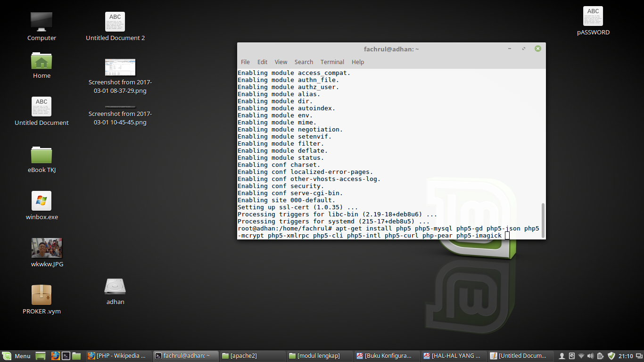The height and width of the screenshot is (362, 644).
Task: Open the wkwkw.JPG image thumbnail
Action: pyautogui.click(x=46, y=247)
